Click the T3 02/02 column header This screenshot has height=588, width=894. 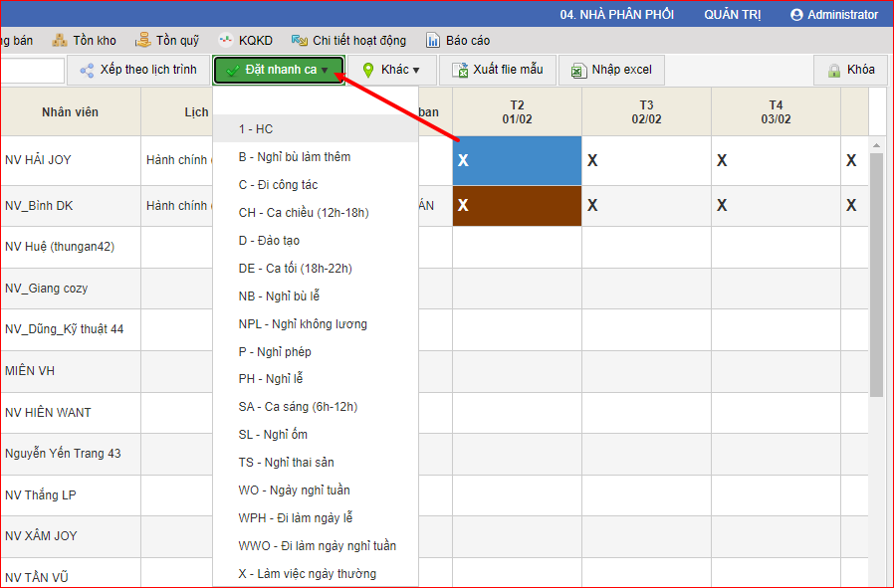click(646, 112)
